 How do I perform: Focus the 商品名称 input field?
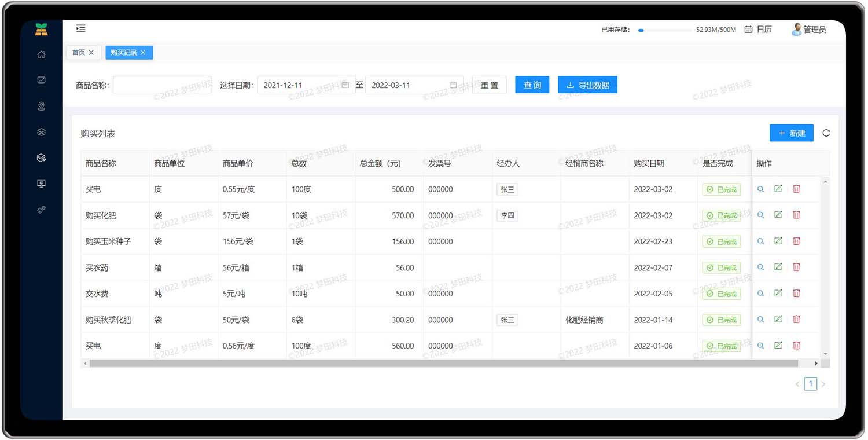(162, 85)
